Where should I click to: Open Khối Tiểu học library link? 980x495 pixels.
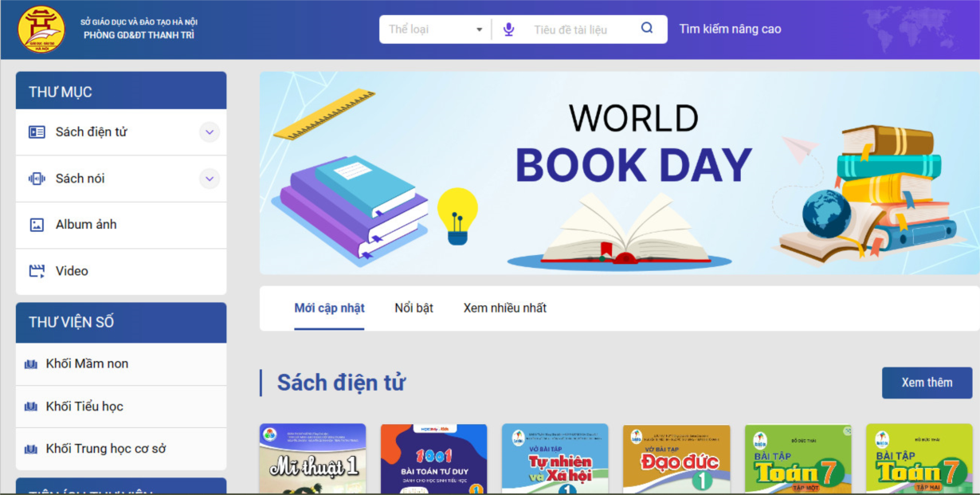[x=84, y=407]
